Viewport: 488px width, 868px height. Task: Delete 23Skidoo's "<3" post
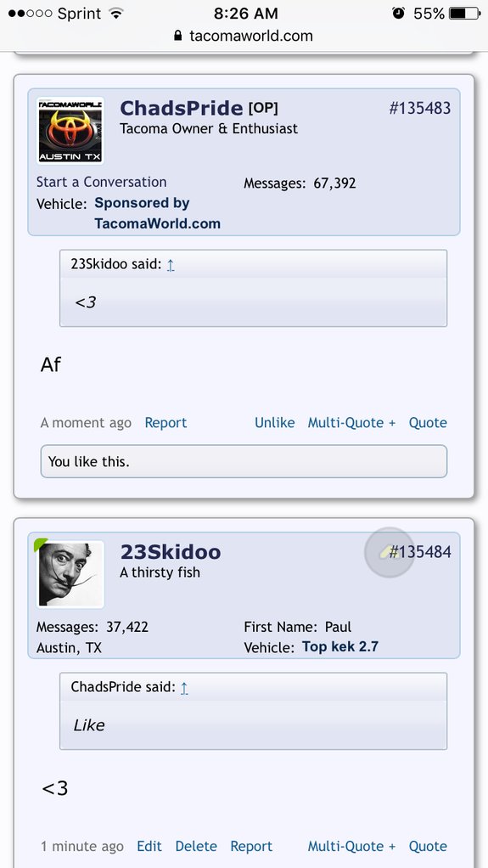[196, 847]
